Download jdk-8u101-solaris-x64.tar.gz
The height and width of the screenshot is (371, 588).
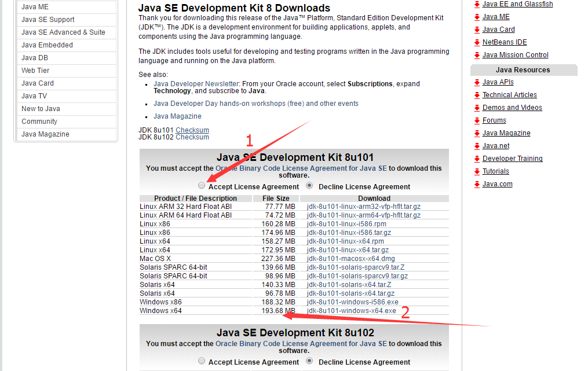click(350, 293)
